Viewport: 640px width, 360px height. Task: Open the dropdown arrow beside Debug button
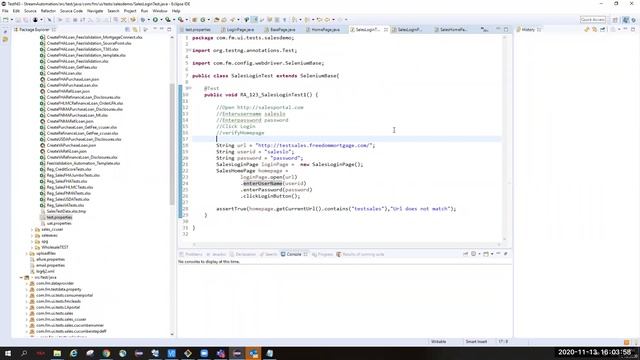(148, 20)
